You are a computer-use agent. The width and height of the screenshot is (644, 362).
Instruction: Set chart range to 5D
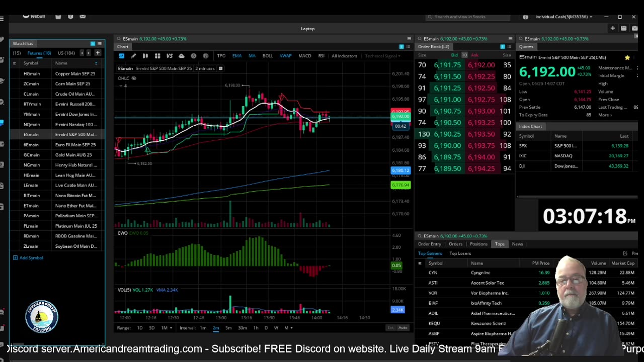coord(152,328)
